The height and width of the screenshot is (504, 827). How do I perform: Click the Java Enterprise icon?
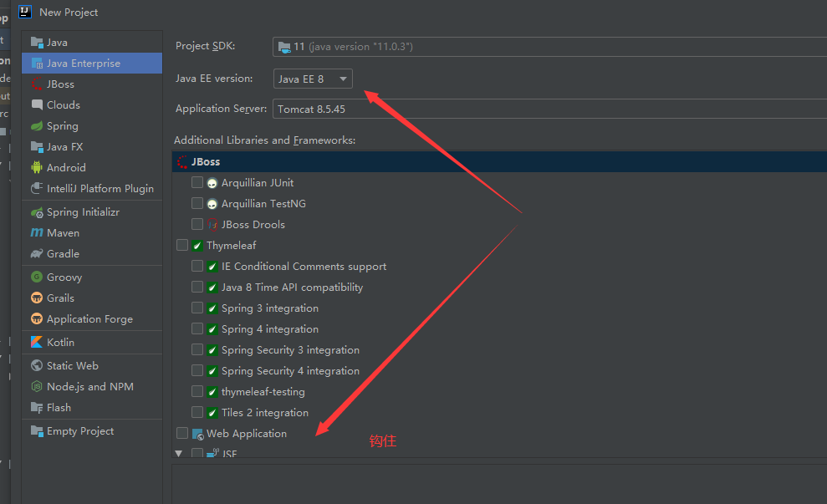pos(37,64)
